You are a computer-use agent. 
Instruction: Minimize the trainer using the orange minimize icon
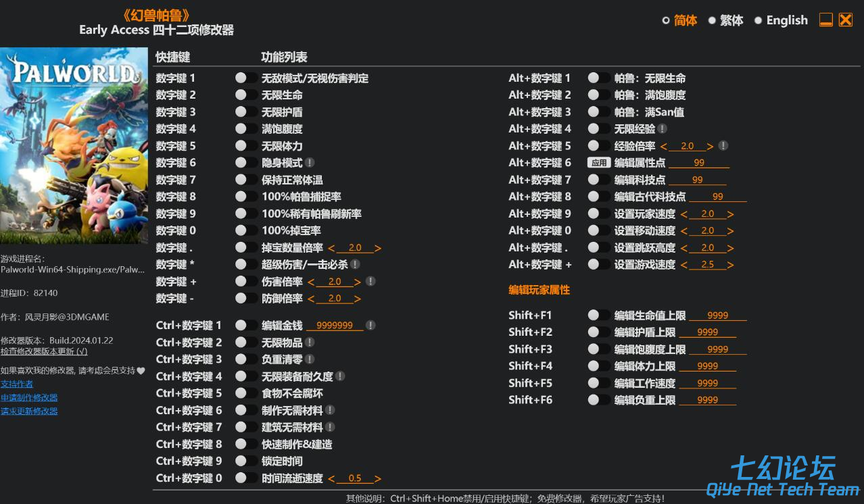826,20
